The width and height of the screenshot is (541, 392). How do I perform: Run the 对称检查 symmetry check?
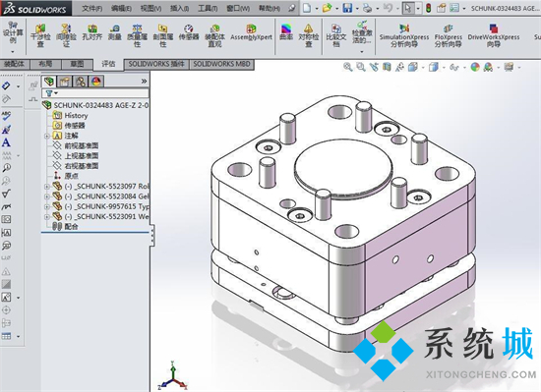[x=309, y=35]
